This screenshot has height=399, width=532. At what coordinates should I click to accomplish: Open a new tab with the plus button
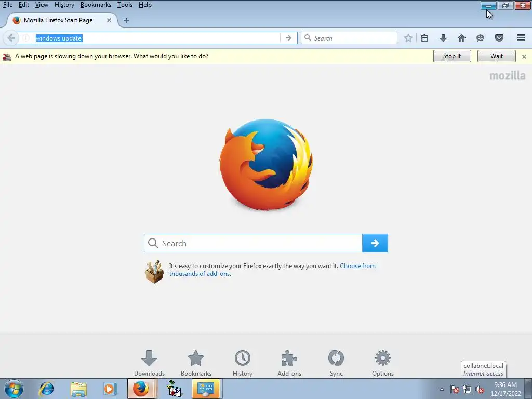click(126, 20)
